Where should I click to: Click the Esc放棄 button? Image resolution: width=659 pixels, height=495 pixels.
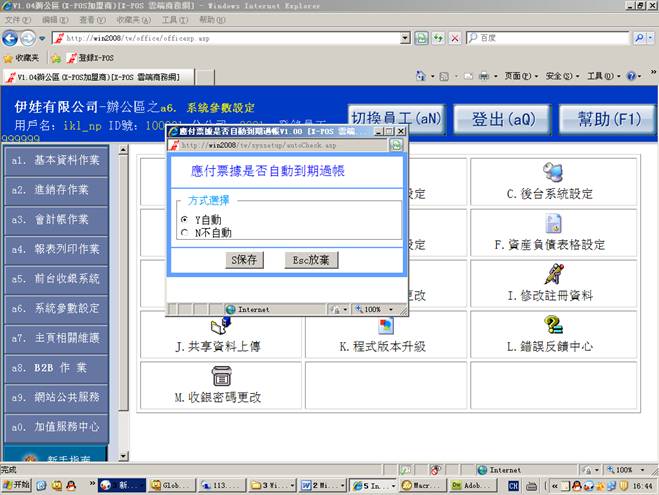tap(311, 260)
